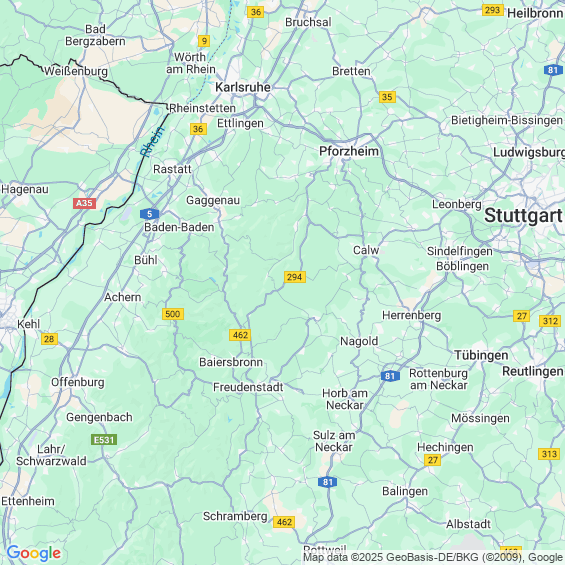
Task: Select the Karlsruhe city label
Action: click(x=243, y=87)
